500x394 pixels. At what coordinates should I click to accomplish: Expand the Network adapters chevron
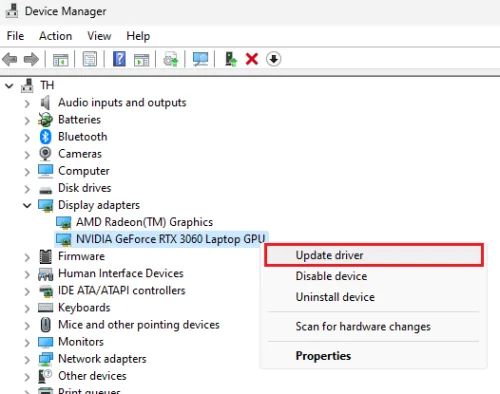[x=27, y=360]
